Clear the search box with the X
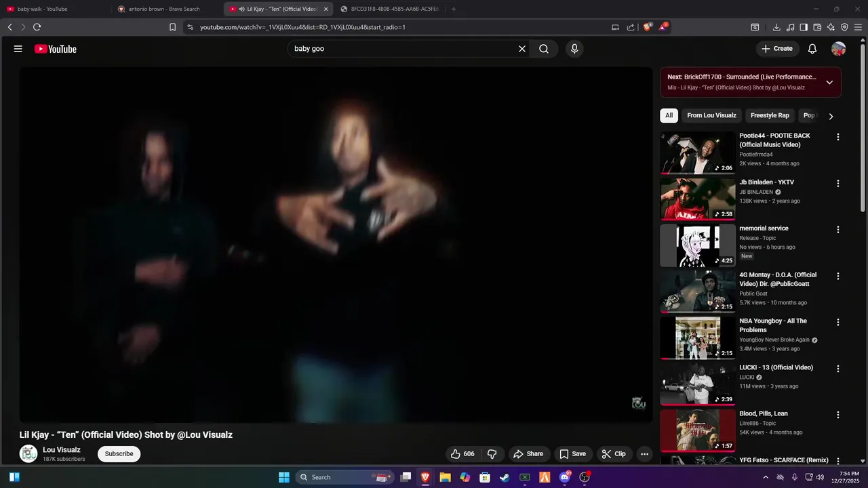 [x=522, y=49]
